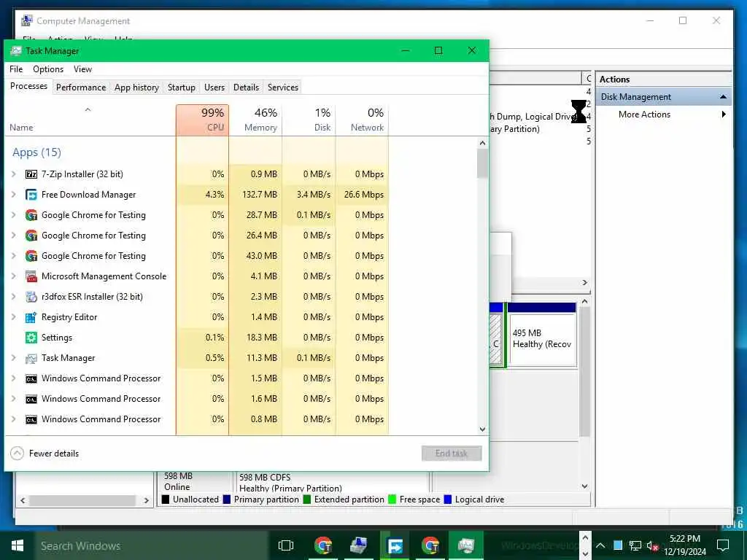This screenshot has height=560, width=747.
Task: Collapse to Fewer details view
Action: coord(44,454)
